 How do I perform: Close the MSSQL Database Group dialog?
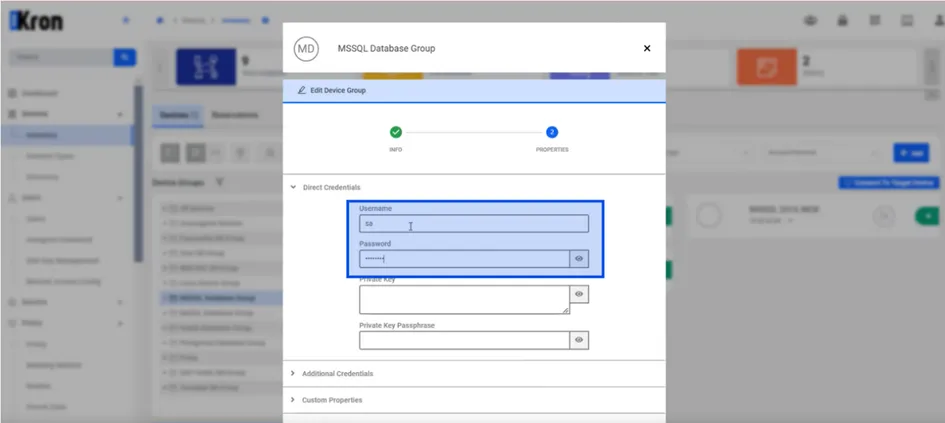click(x=647, y=48)
